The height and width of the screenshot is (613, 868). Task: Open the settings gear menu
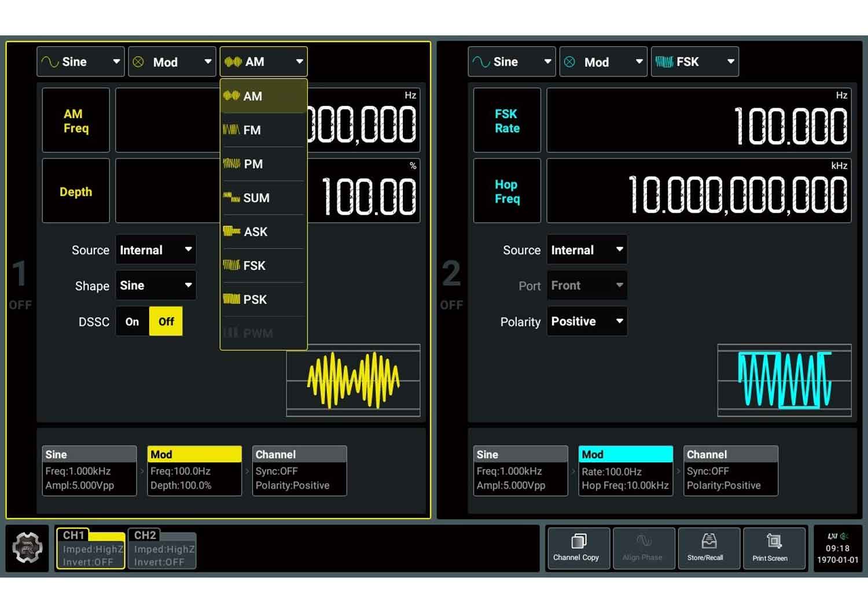[27, 548]
